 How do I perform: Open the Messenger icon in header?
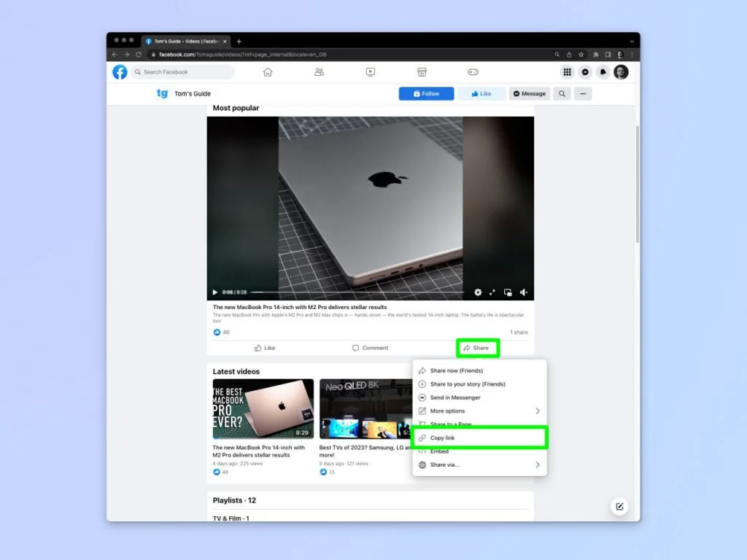585,72
